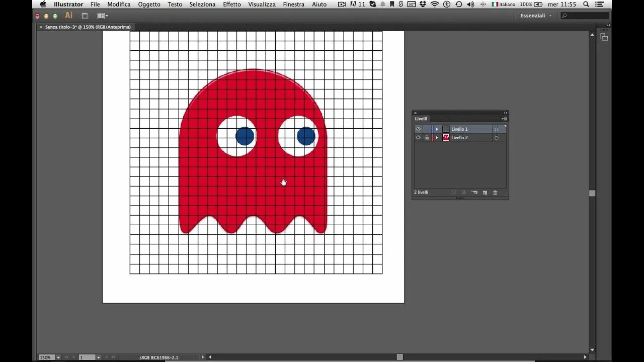Create a new sublayer in Livelli panel
Screen dimensions: 644x362
point(474,193)
